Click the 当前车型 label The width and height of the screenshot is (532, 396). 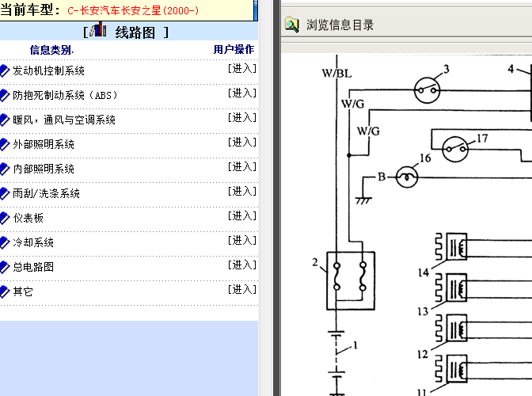[x=30, y=10]
